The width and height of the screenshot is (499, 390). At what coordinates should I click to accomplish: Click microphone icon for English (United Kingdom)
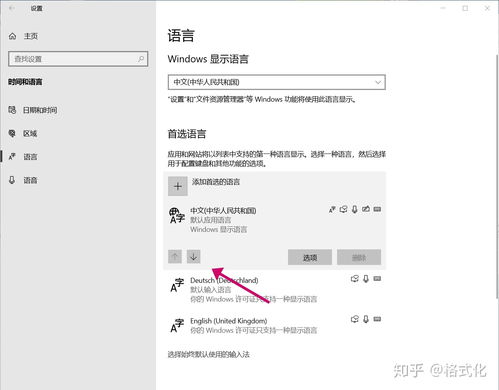(x=366, y=319)
